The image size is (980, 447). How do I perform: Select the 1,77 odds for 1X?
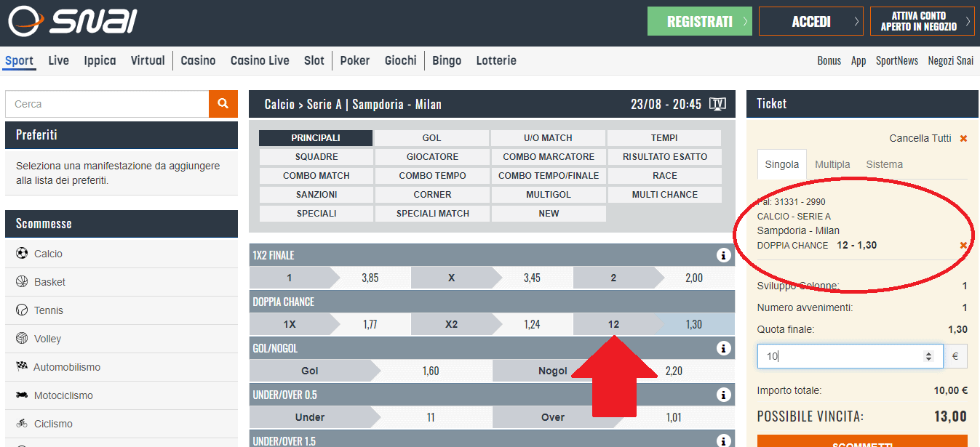click(370, 325)
